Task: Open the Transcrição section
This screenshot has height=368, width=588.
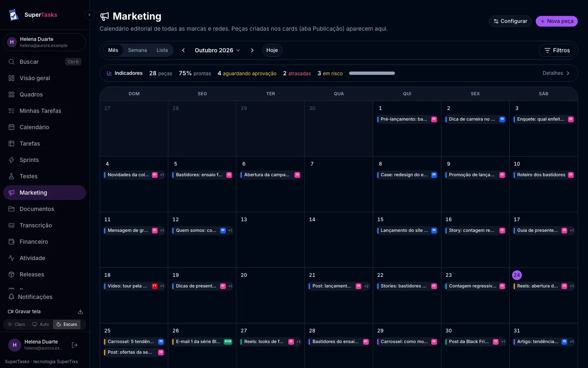Action: 45,225
